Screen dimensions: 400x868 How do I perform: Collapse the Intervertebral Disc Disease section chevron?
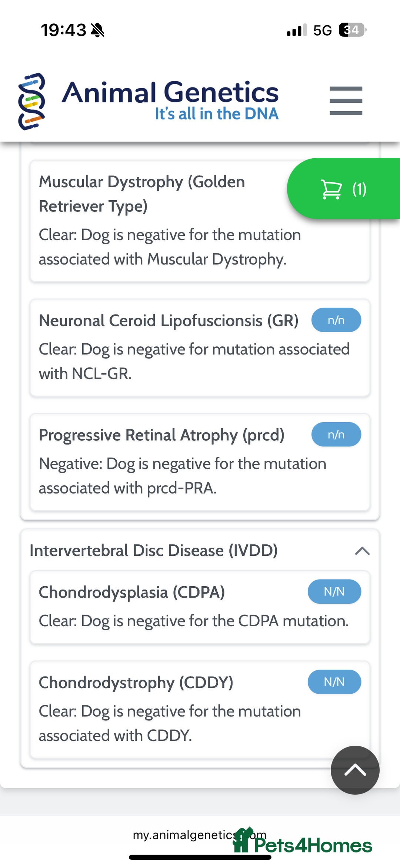(362, 551)
